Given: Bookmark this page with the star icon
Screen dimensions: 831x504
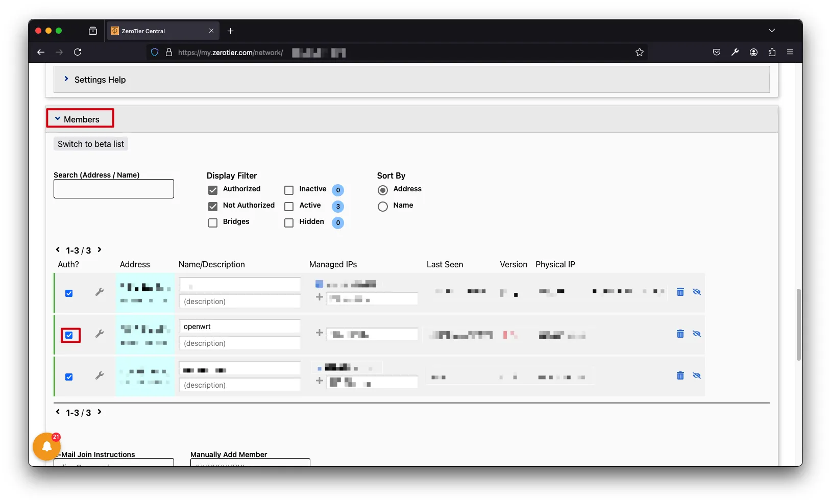Looking at the screenshot, I should 640,53.
